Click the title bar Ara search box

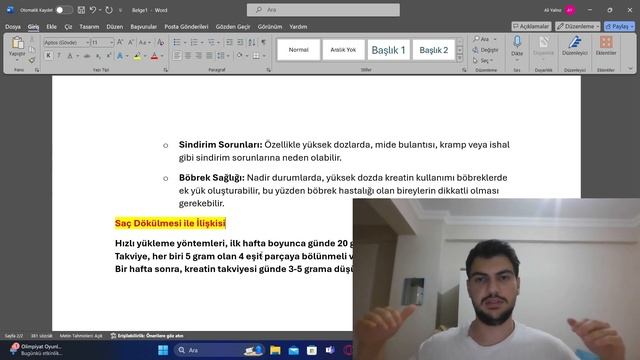[x=323, y=10]
